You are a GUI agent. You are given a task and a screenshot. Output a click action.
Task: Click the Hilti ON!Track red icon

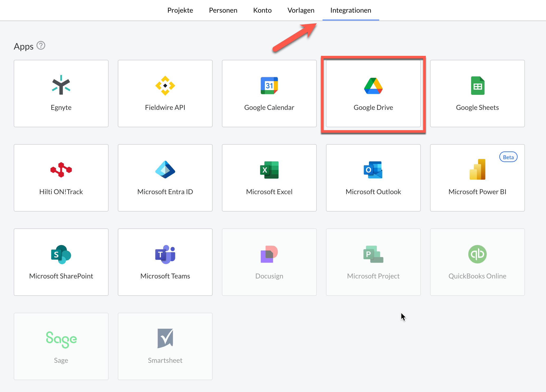coord(61,170)
